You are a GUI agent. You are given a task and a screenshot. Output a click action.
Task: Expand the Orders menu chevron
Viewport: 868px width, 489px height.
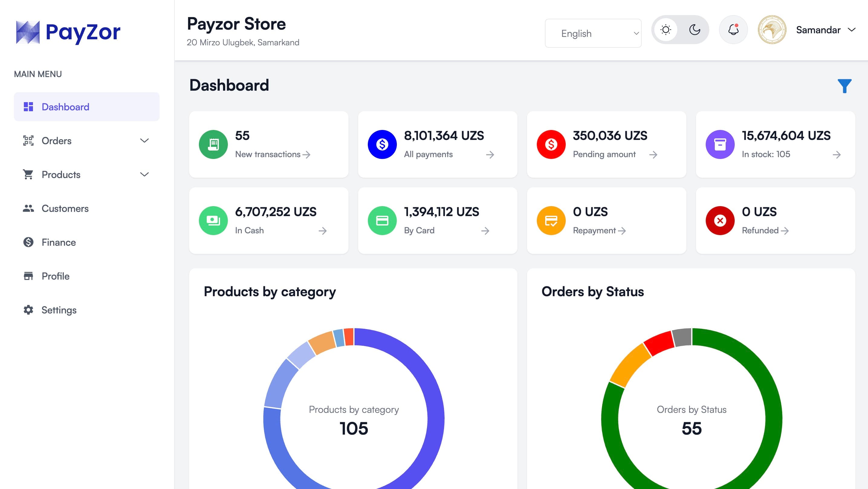tap(144, 141)
